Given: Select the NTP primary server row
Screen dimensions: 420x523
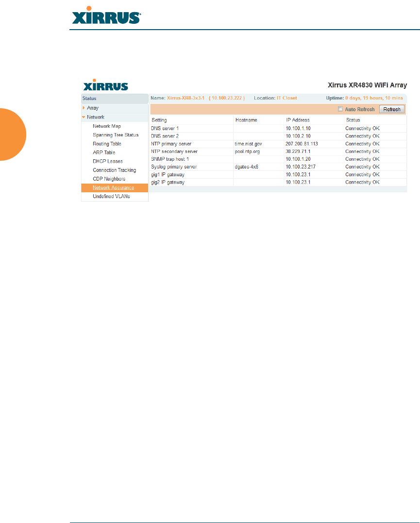Looking at the screenshot, I should (278, 144).
